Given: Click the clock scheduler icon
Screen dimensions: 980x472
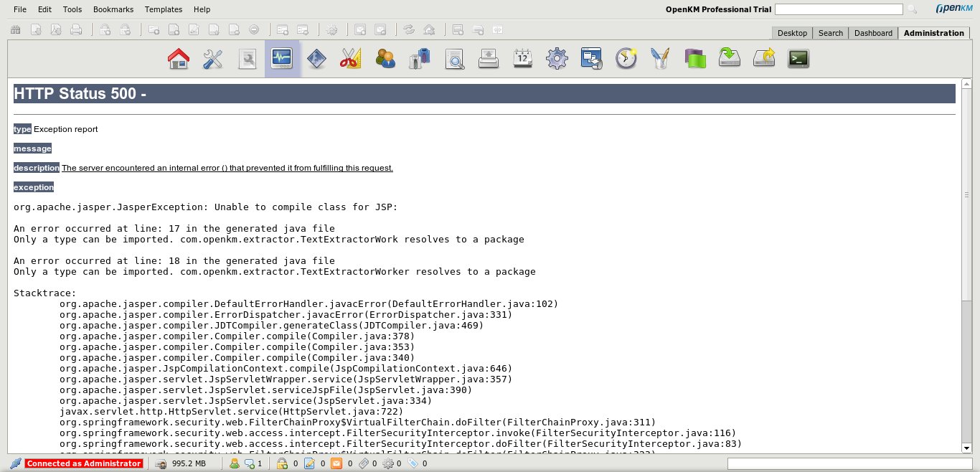Looking at the screenshot, I should coord(626,59).
